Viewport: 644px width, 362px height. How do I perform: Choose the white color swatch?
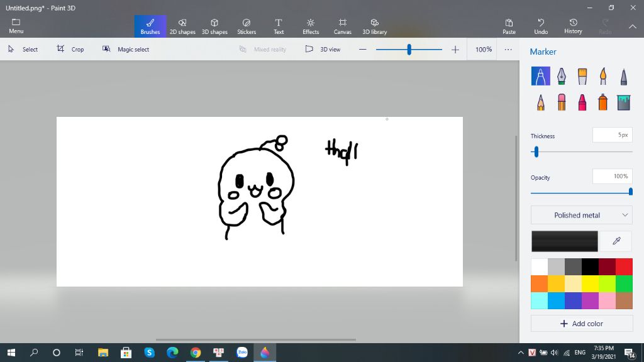coord(539,266)
